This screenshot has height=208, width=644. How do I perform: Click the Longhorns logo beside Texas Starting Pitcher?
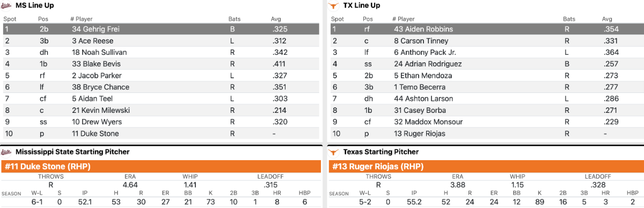click(x=334, y=152)
